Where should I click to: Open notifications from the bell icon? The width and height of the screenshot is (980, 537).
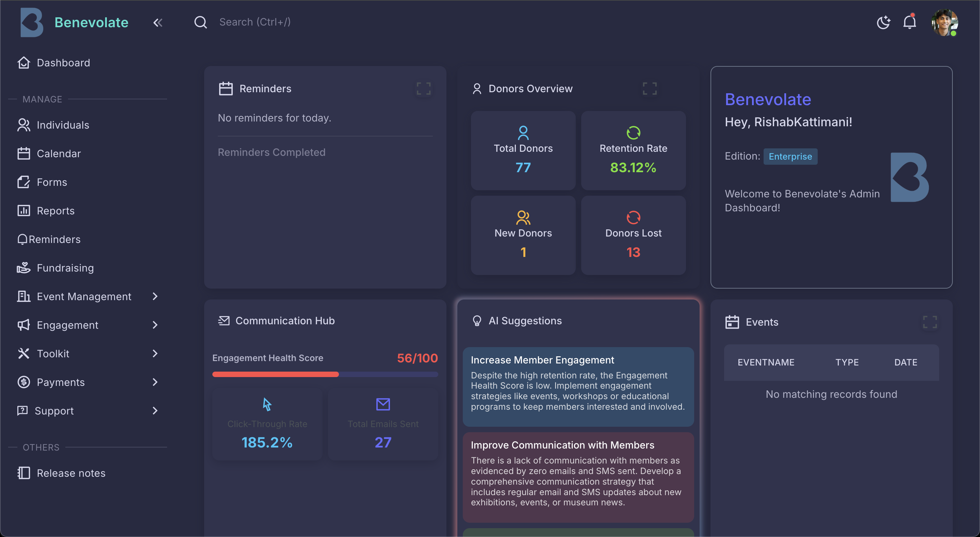point(910,22)
